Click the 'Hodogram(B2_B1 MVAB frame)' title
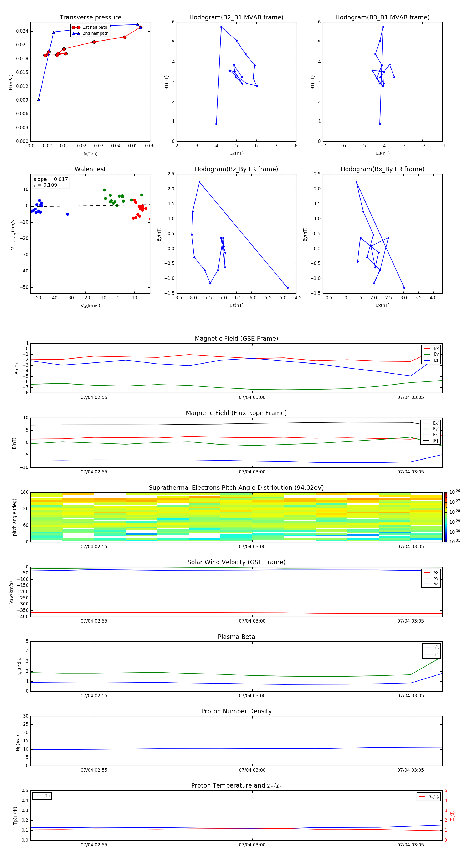This screenshot has width=473, height=868. tap(236, 17)
